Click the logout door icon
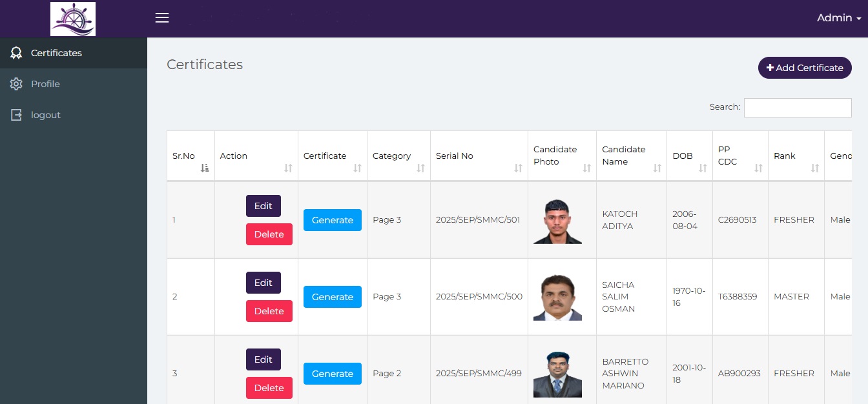 [x=16, y=115]
